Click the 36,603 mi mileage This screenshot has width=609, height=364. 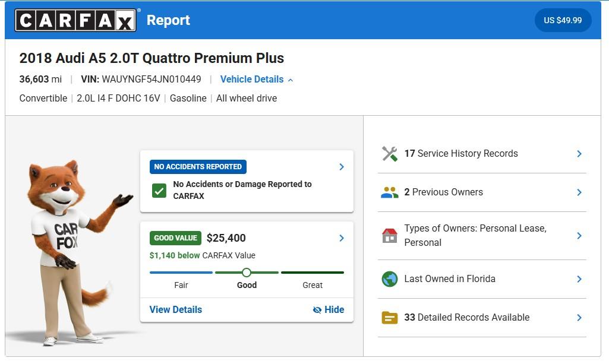coord(40,79)
